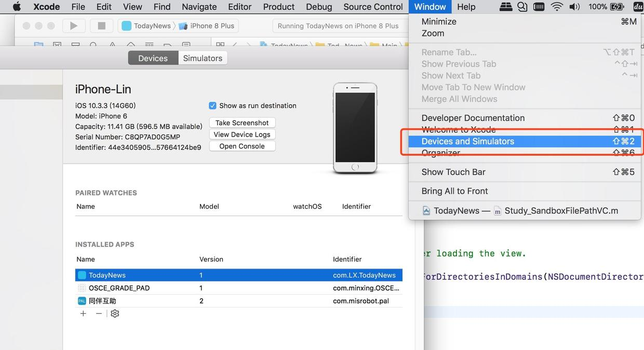Click the Take Screenshot button

coord(242,123)
